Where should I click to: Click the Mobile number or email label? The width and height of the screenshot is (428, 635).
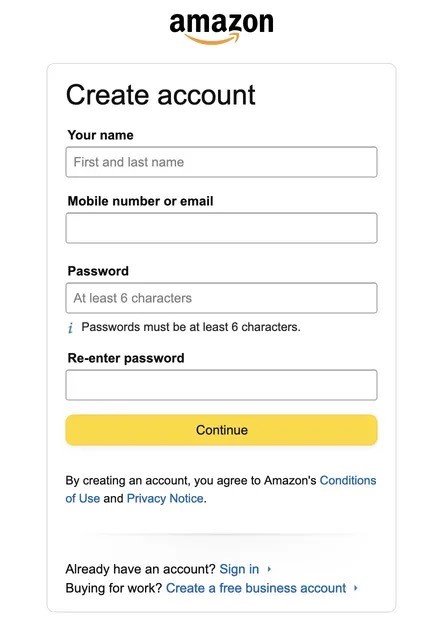[x=141, y=201]
